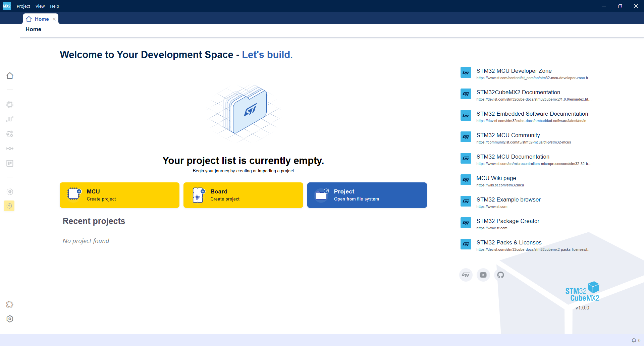
Task: Open the clock waveform sidebar icon
Action: point(10,119)
